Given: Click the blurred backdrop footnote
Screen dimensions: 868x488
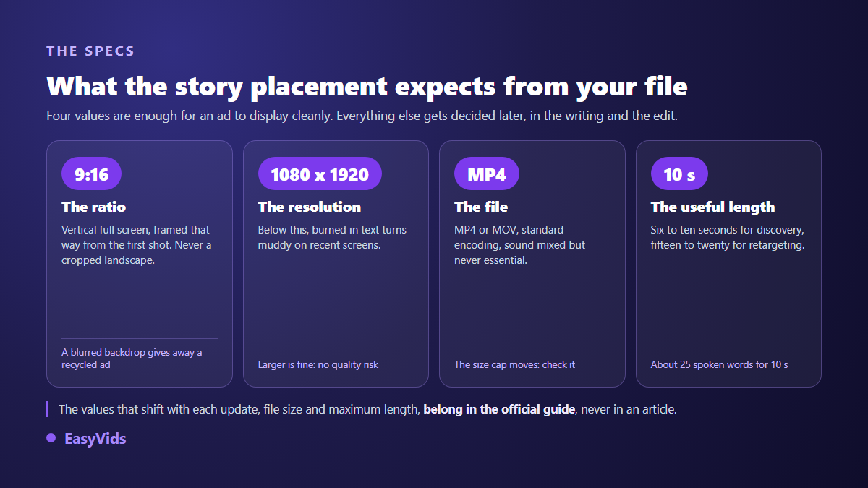Looking at the screenshot, I should point(132,359).
